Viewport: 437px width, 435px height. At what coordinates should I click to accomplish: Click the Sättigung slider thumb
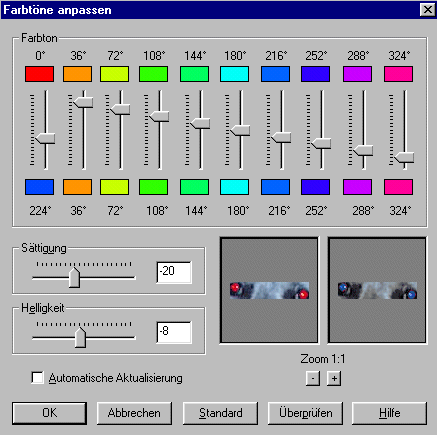tap(74, 277)
